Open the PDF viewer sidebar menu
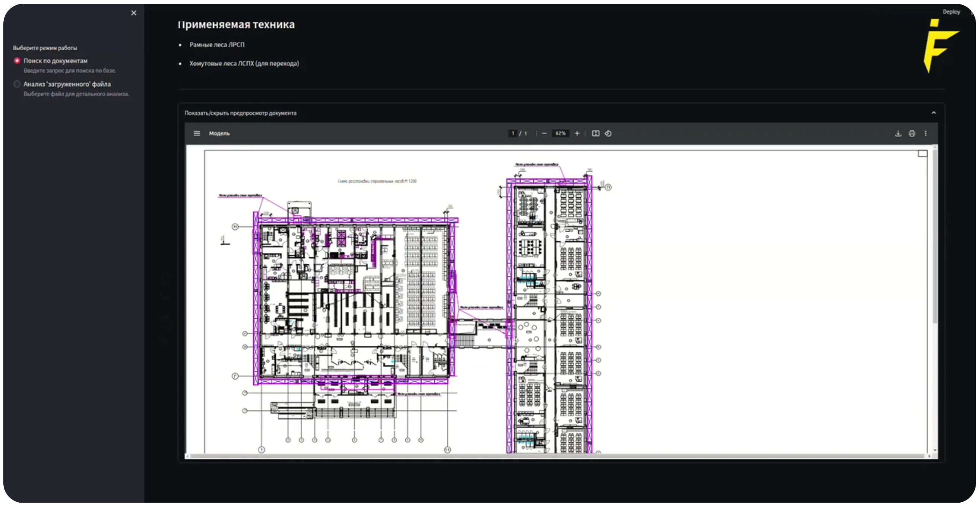The width and height of the screenshot is (980, 506). (x=196, y=133)
